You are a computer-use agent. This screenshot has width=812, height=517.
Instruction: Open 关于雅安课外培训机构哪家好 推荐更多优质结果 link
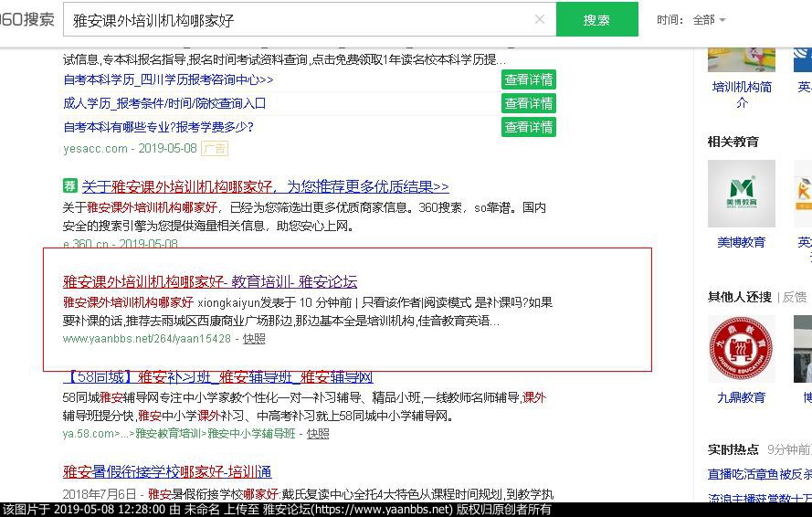265,186
